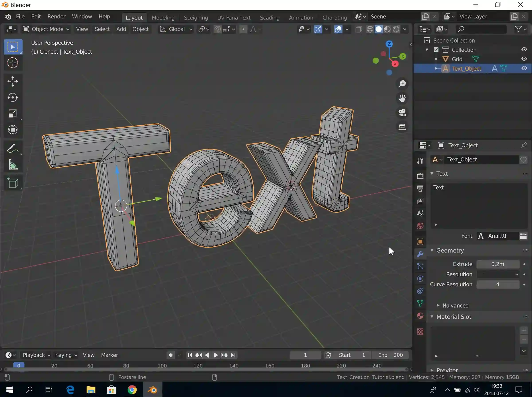The width and height of the screenshot is (532, 397).
Task: Switch perspective/orthographic grid icon
Action: coord(402,127)
